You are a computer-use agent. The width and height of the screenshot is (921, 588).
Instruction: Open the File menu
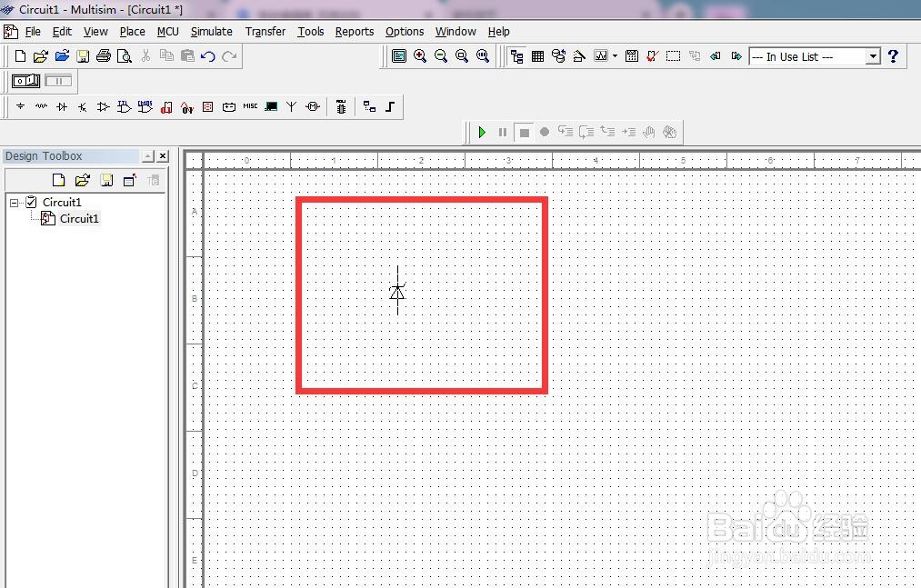click(x=33, y=32)
